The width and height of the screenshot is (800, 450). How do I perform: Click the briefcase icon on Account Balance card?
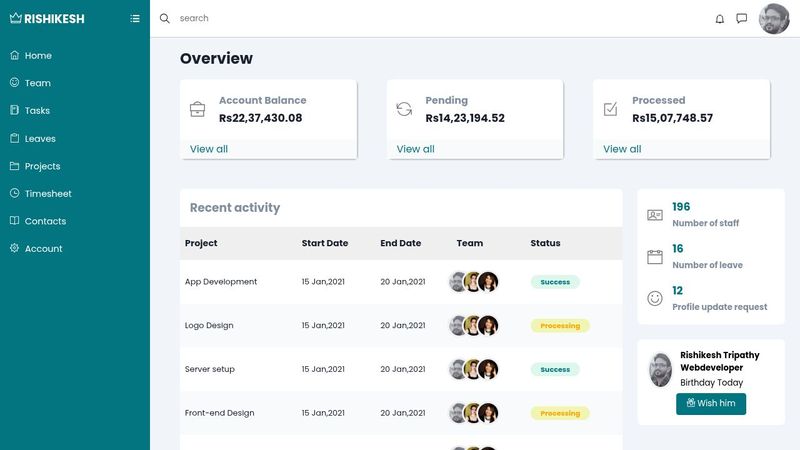point(197,109)
